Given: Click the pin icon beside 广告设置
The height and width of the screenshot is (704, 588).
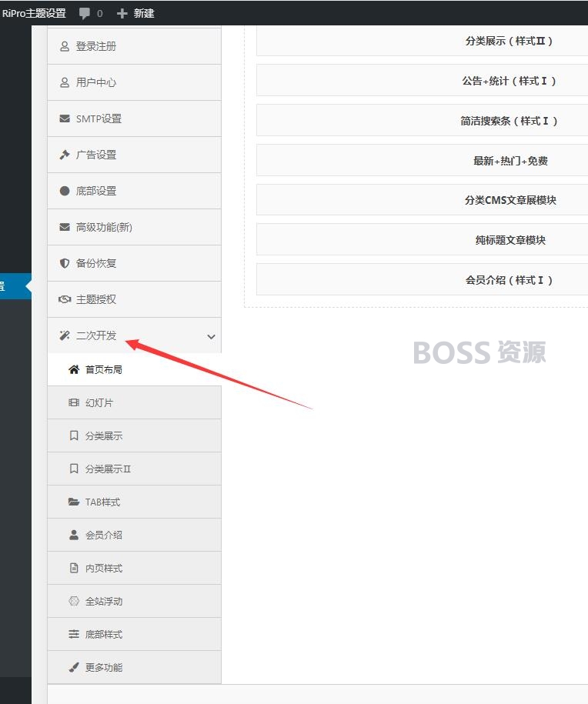Looking at the screenshot, I should (x=65, y=155).
